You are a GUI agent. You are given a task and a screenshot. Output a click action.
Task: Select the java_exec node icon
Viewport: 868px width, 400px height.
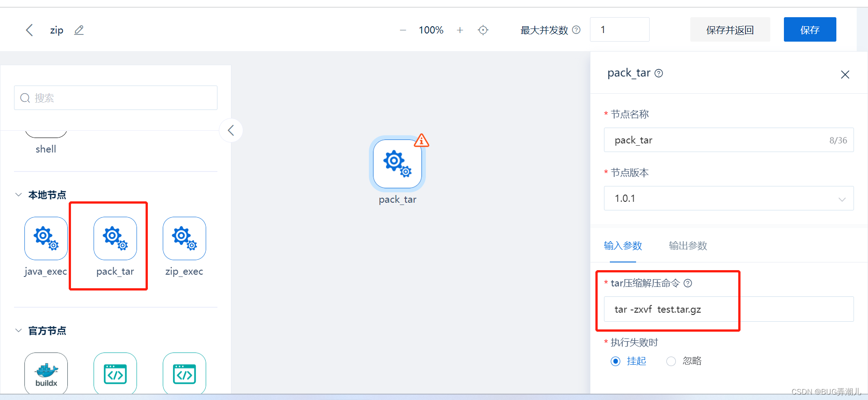coord(46,238)
